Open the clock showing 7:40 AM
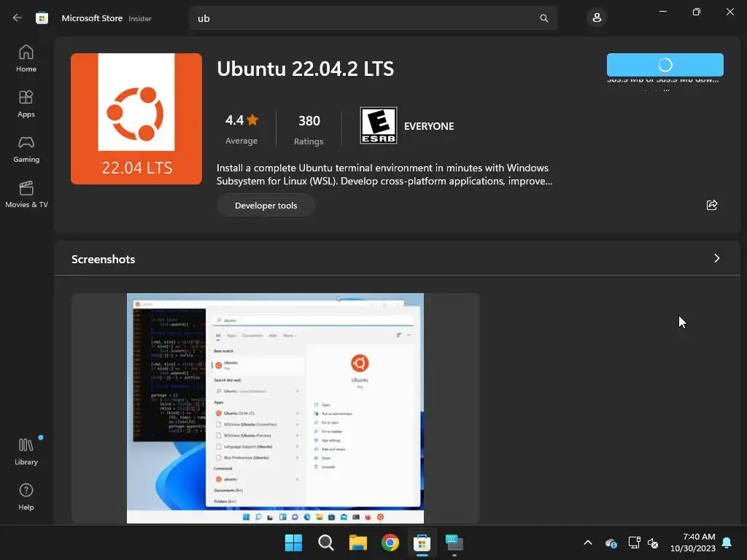Image resolution: width=747 pixels, height=560 pixels. [693, 542]
